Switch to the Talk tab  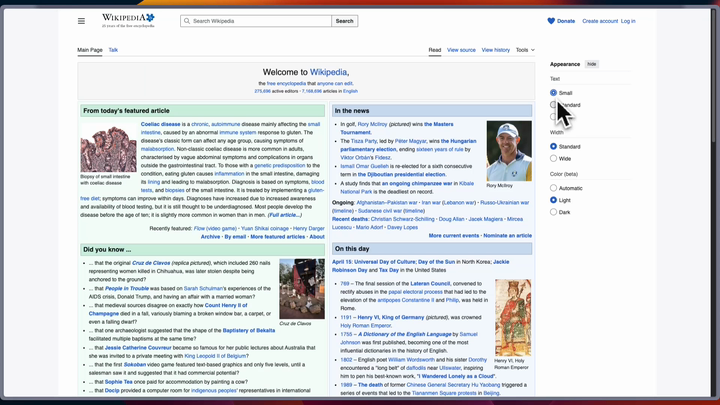113,50
